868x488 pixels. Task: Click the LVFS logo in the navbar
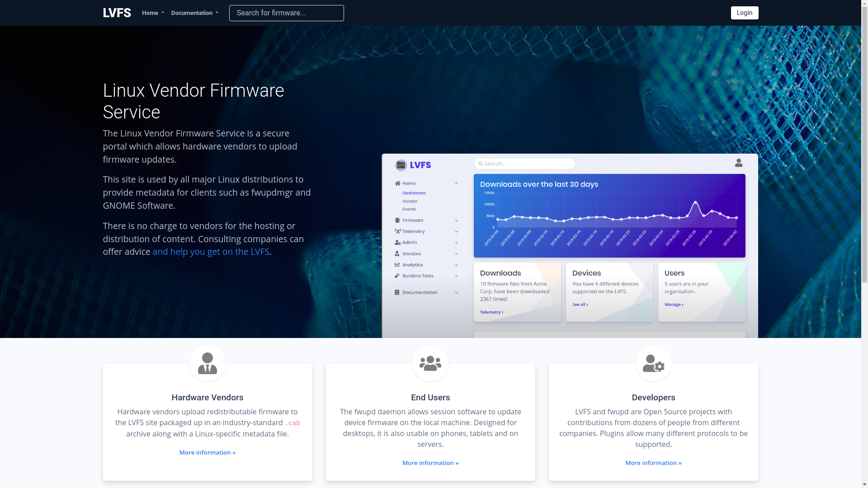pos(117,13)
